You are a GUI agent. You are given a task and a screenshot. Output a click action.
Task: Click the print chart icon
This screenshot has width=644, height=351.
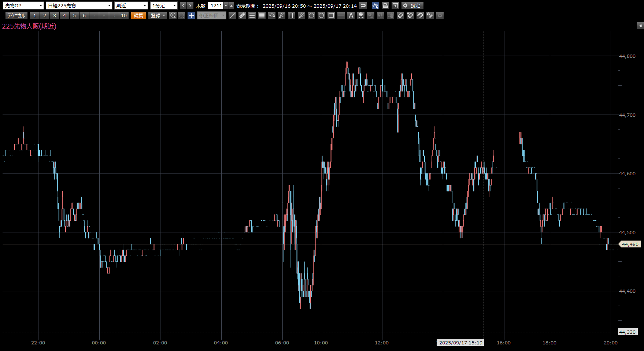(x=385, y=5)
